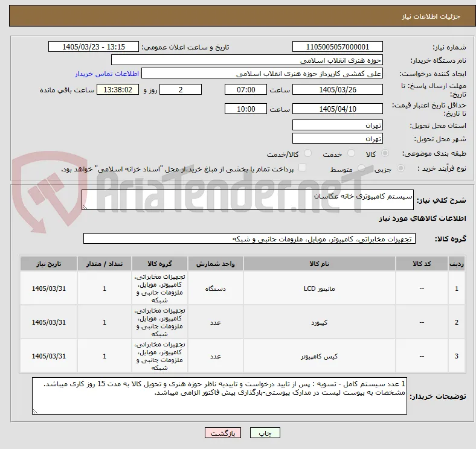Open the اطلاعات تماس خریدار link
The height and width of the screenshot is (449, 476).
point(107,74)
